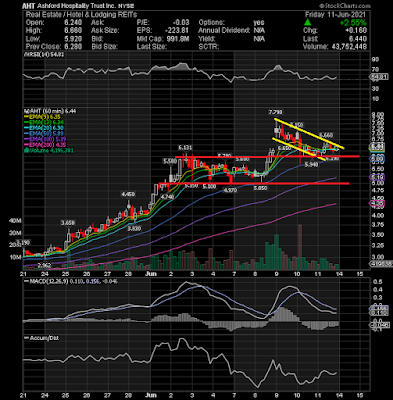Click the cyan EMA(20) legend entry
This screenshot has width=393, height=400.
tap(44, 128)
